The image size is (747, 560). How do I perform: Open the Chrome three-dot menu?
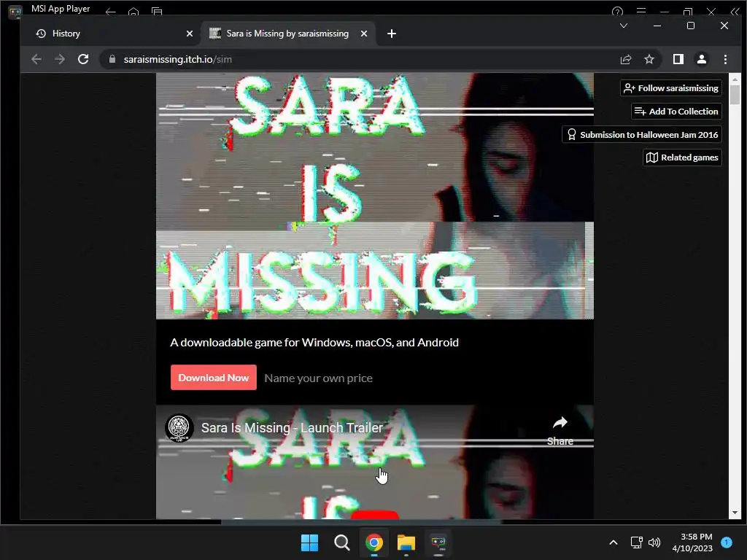pyautogui.click(x=725, y=59)
